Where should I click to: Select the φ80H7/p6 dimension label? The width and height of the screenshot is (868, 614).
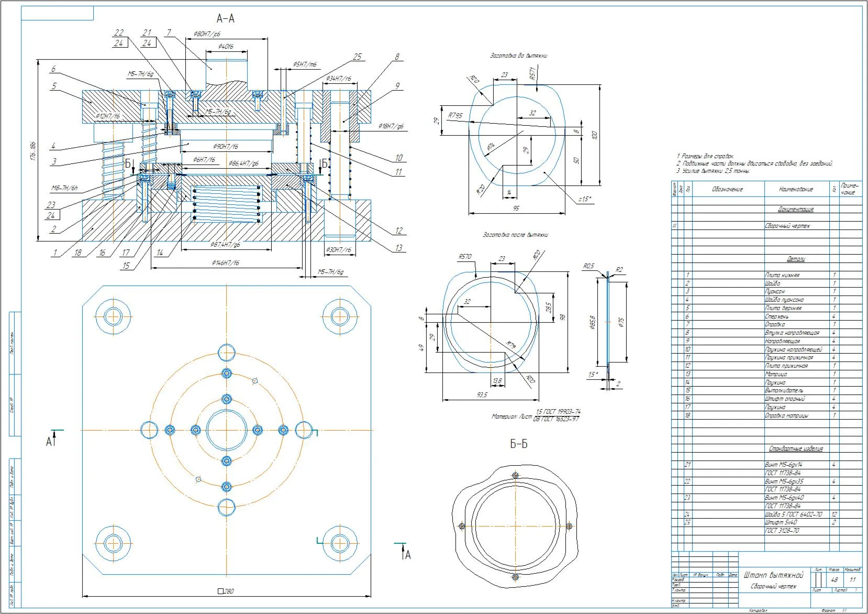tap(206, 34)
